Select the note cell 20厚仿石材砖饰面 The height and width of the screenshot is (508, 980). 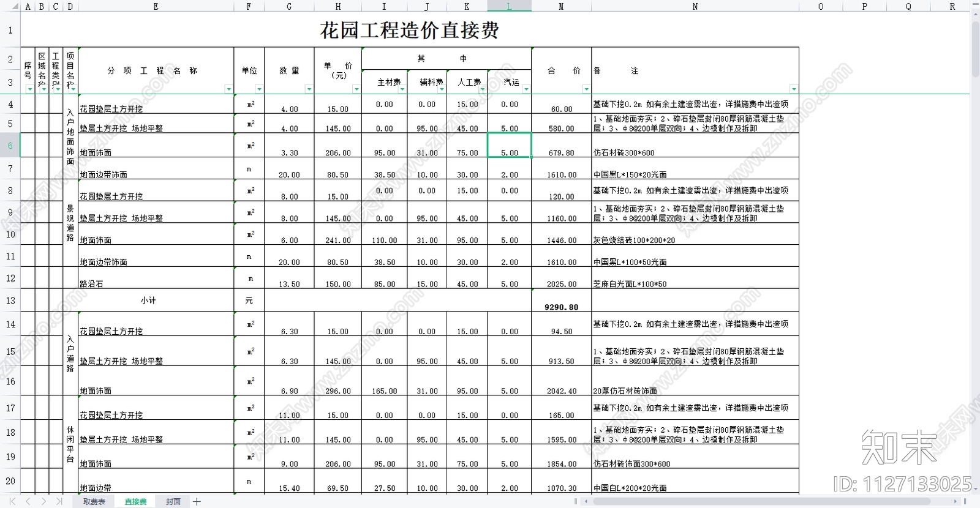695,381
